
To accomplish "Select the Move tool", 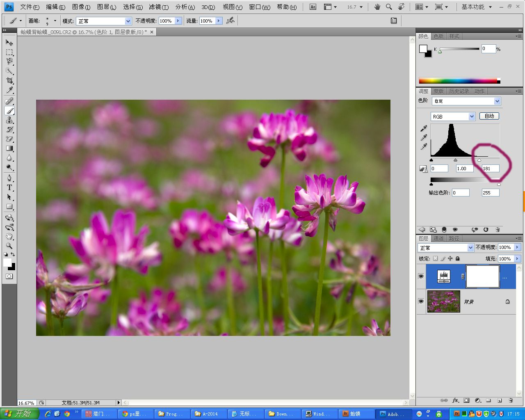I will (x=9, y=42).
